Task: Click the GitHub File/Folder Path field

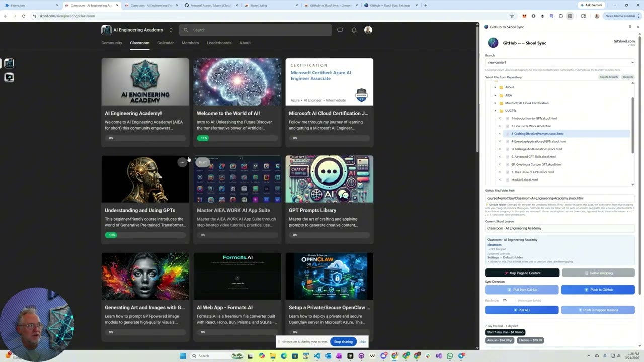Action: (560, 198)
